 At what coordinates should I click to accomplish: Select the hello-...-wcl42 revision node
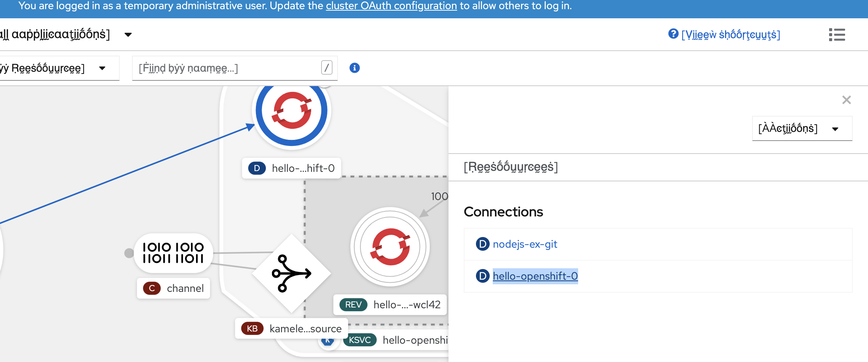[390, 247]
